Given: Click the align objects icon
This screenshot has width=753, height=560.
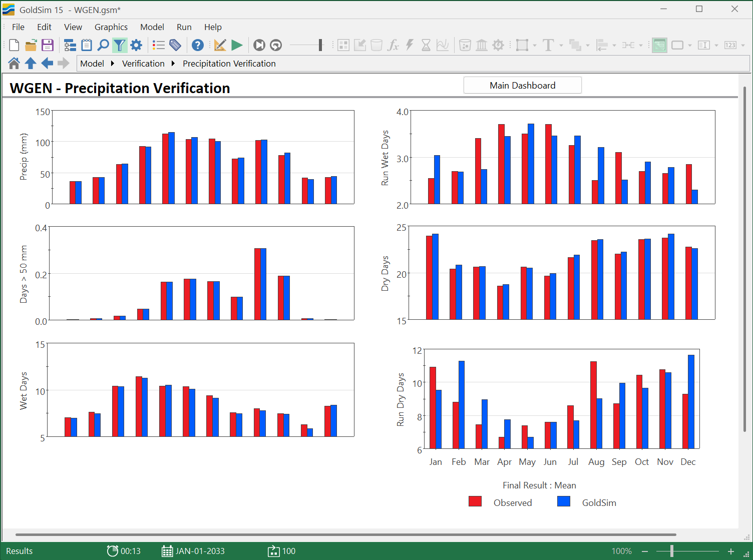Looking at the screenshot, I should coord(602,45).
